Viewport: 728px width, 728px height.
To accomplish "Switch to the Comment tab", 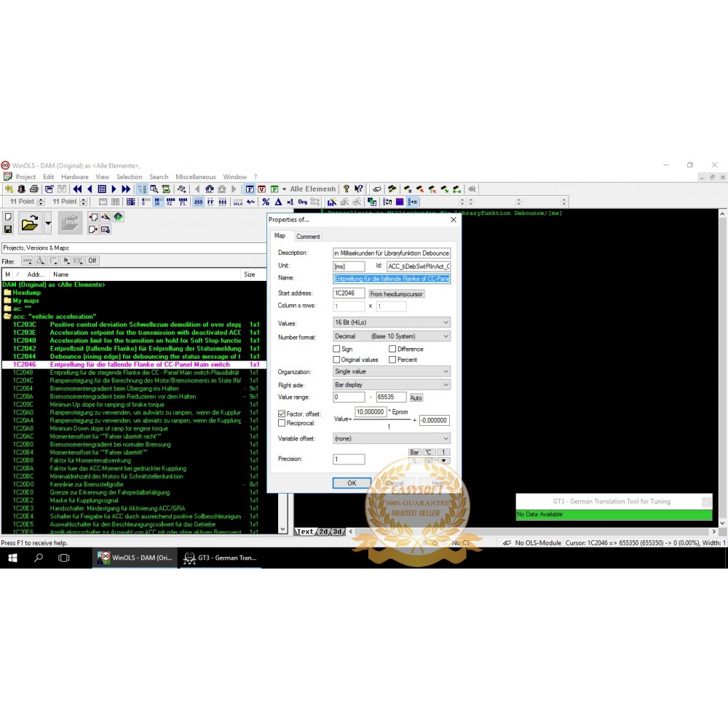I will (308, 237).
